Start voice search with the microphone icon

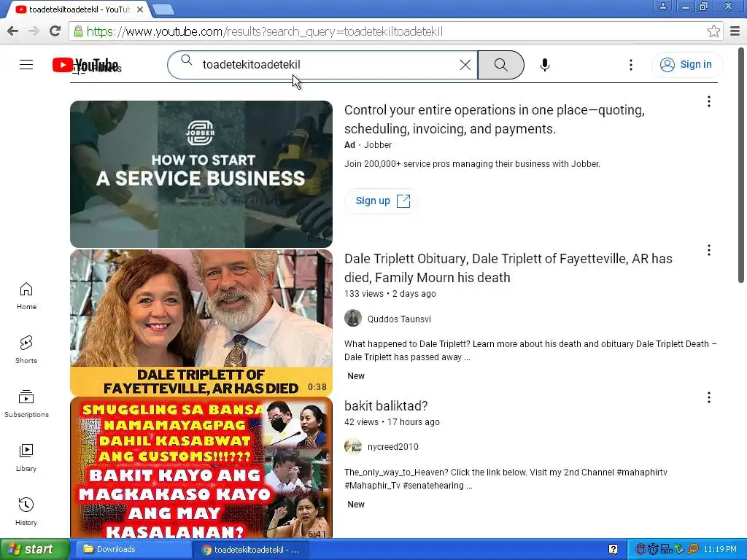(545, 65)
